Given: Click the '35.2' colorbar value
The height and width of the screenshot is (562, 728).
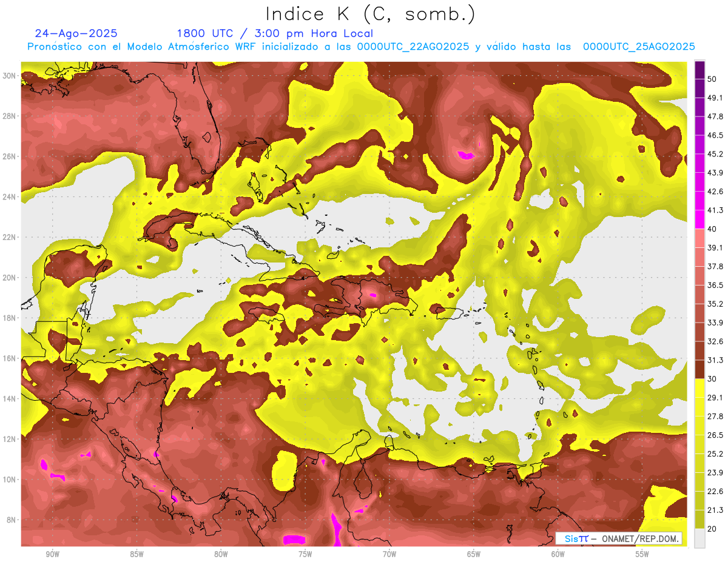Looking at the screenshot, I should coord(715,304).
